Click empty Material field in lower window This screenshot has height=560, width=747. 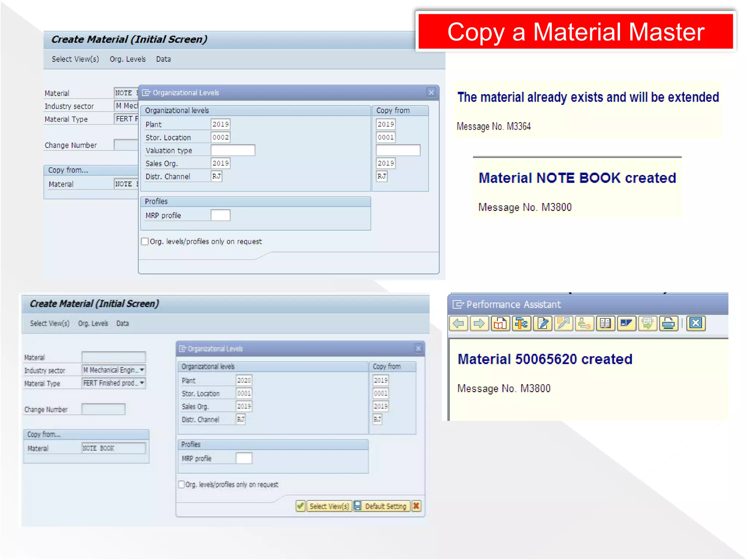coord(114,357)
